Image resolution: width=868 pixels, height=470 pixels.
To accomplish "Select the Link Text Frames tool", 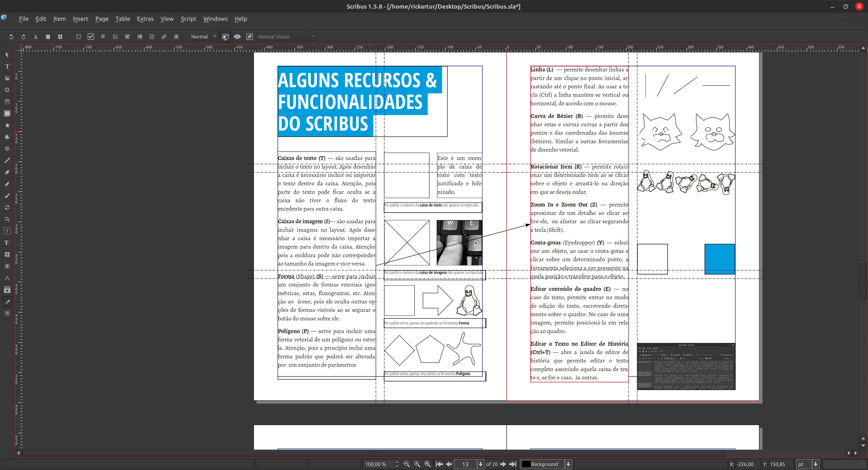I will 7,255.
